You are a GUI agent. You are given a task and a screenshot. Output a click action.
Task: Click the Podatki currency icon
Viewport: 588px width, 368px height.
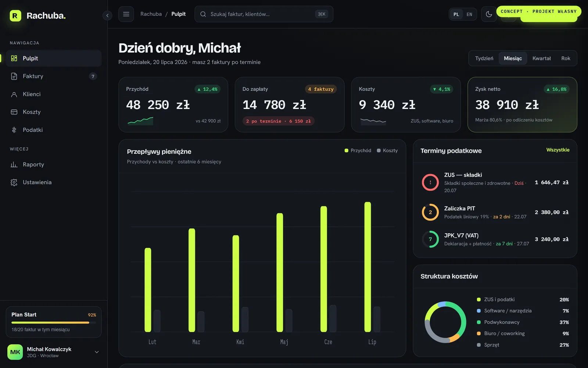14,130
